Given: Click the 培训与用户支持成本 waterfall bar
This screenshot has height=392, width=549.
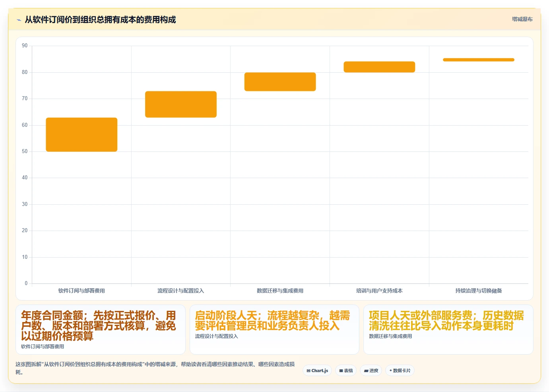Looking at the screenshot, I should [379, 67].
